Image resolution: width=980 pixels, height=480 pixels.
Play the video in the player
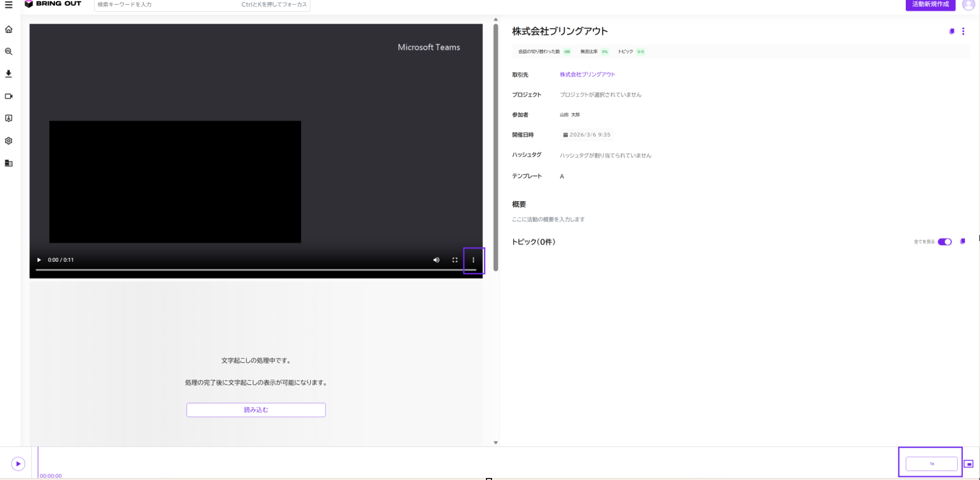[x=39, y=260]
